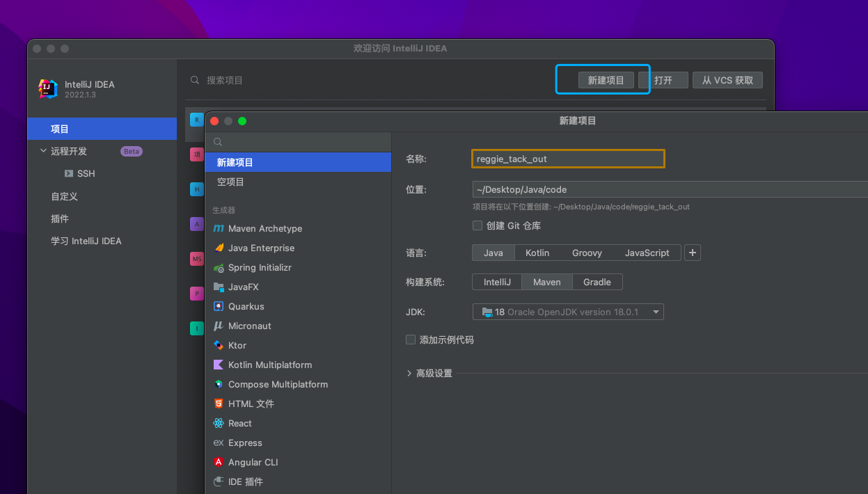This screenshot has height=494, width=868.
Task: Click the Maven Archetype generator icon
Action: [x=219, y=228]
